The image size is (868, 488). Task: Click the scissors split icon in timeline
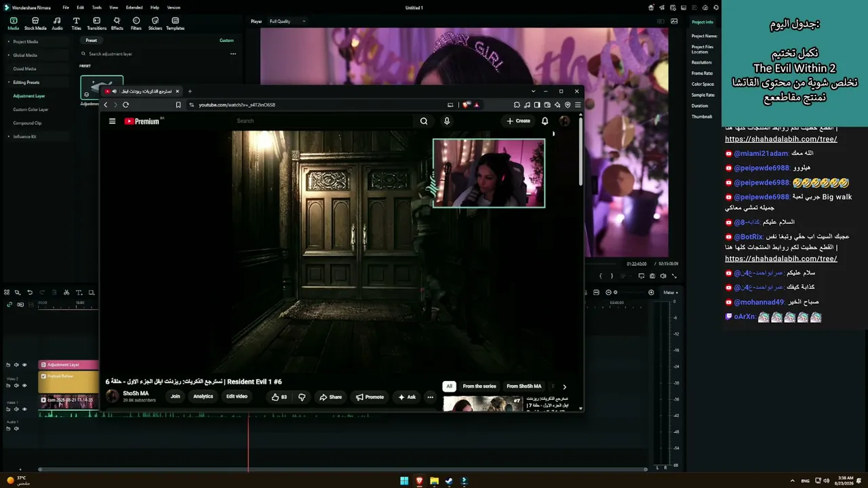[66, 292]
